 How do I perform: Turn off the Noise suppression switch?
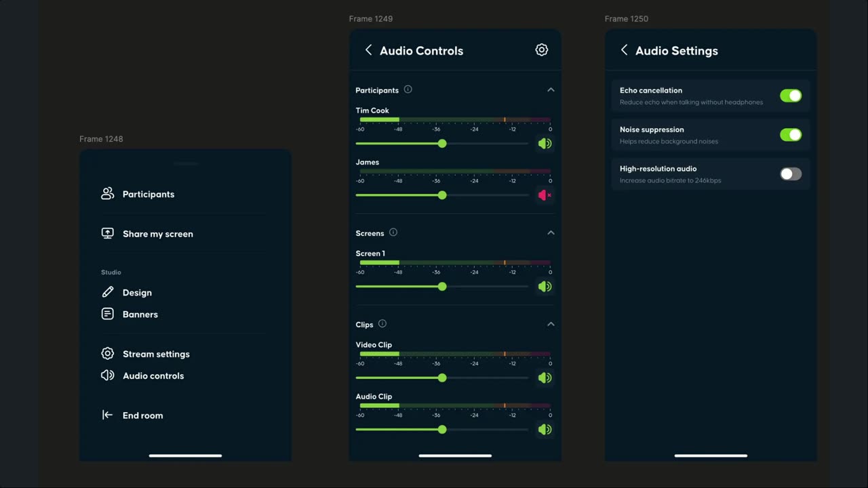[x=791, y=135]
